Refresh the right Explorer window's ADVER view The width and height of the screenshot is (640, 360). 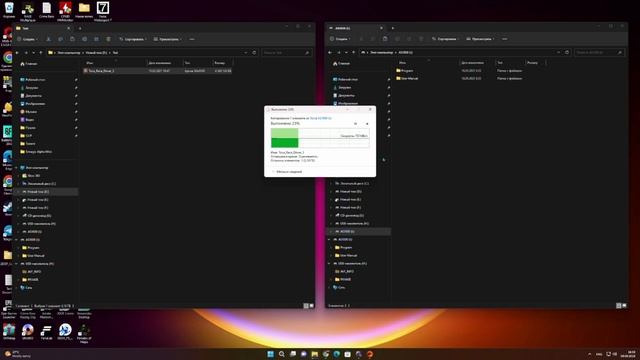tap(567, 53)
